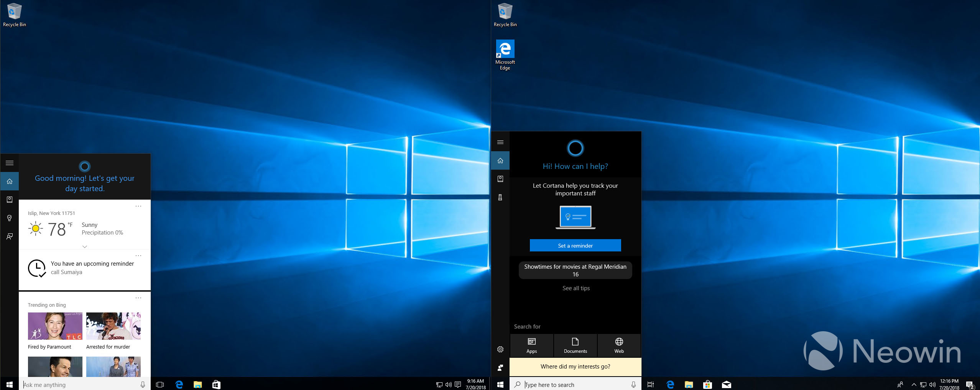980x390 pixels.
Task: Expand the weather card chevron
Action: (85, 246)
